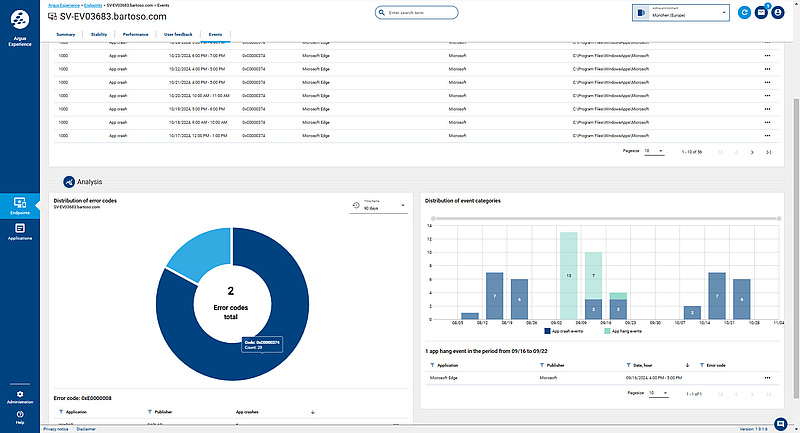Open the user profile icon
Image resolution: width=800 pixels, height=433 pixels.
(x=778, y=12)
